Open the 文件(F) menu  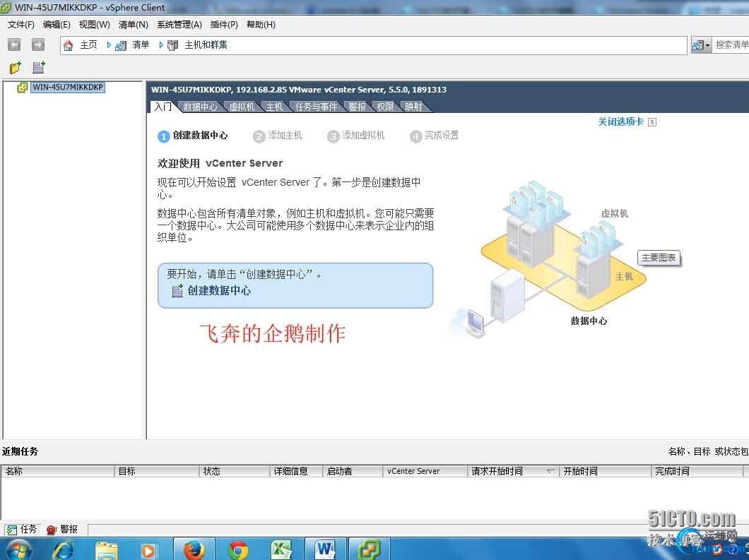click(x=21, y=24)
